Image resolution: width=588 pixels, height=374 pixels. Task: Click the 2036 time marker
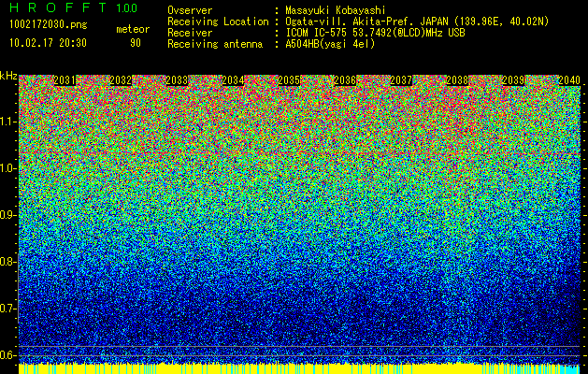345,80
